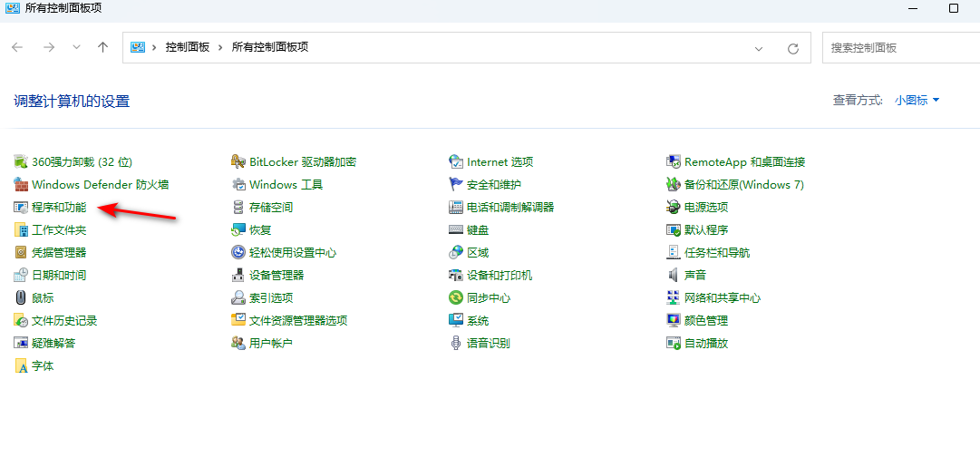Open recent locations dropdown arrow
The image size is (980, 467).
[x=77, y=47]
